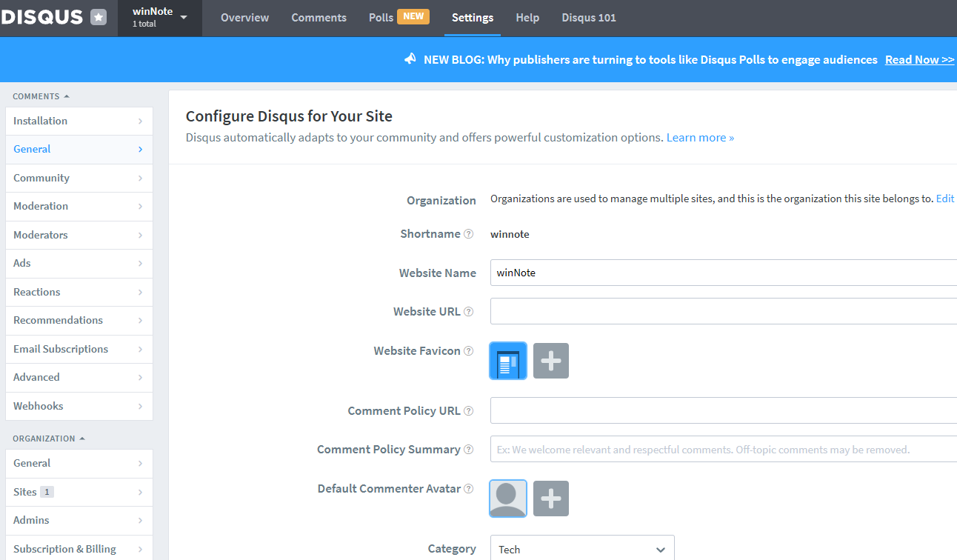
Task: Open the Comments tab
Action: pos(319,18)
